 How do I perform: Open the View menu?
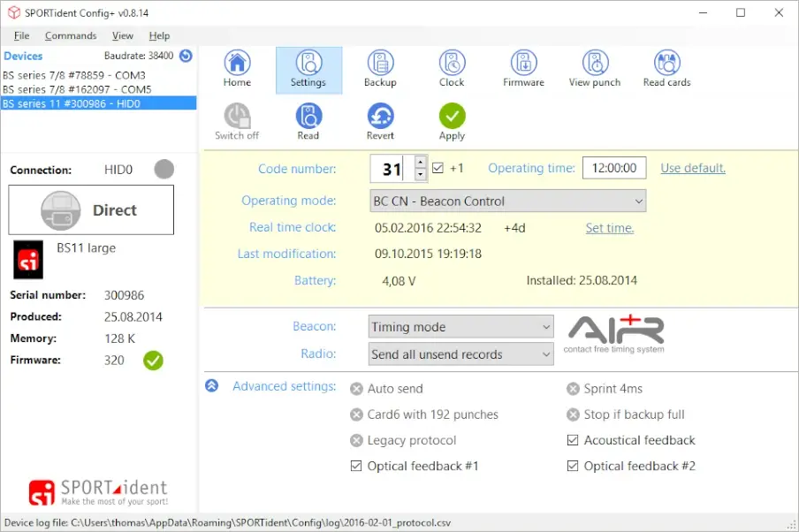123,35
